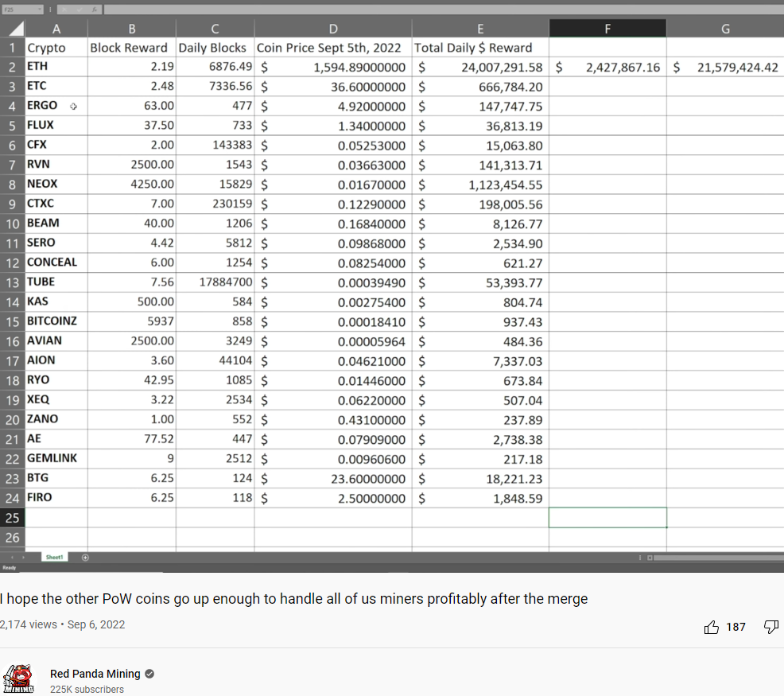This screenshot has width=784, height=696.
Task: Select column D header
Action: coord(333,29)
